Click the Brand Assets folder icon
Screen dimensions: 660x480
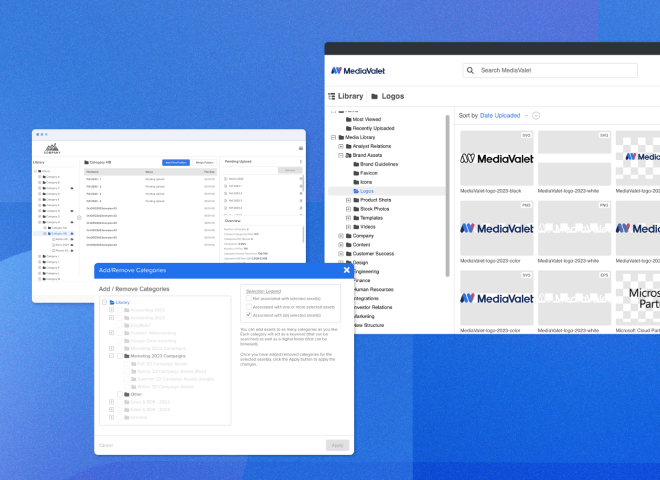(x=349, y=155)
